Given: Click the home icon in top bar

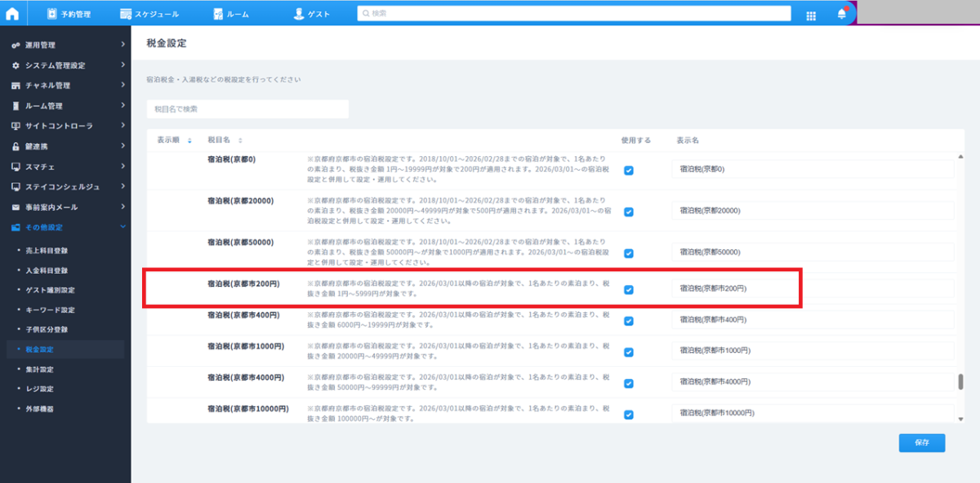Looking at the screenshot, I should [x=13, y=14].
